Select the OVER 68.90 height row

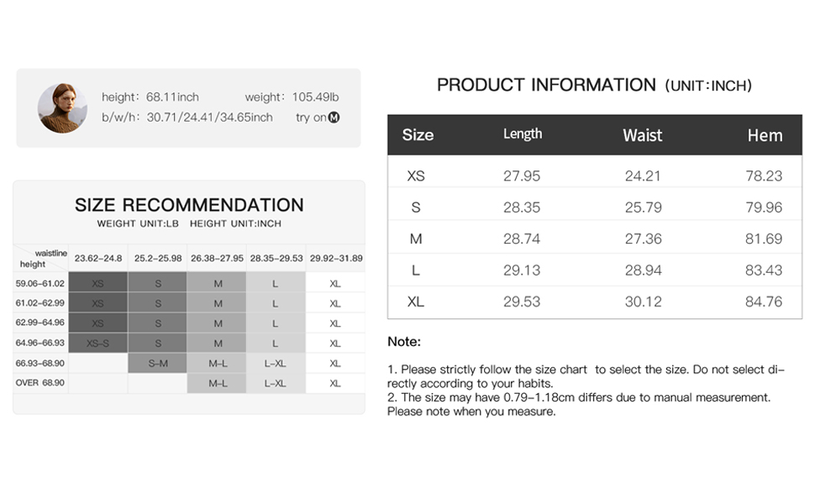[x=189, y=383]
